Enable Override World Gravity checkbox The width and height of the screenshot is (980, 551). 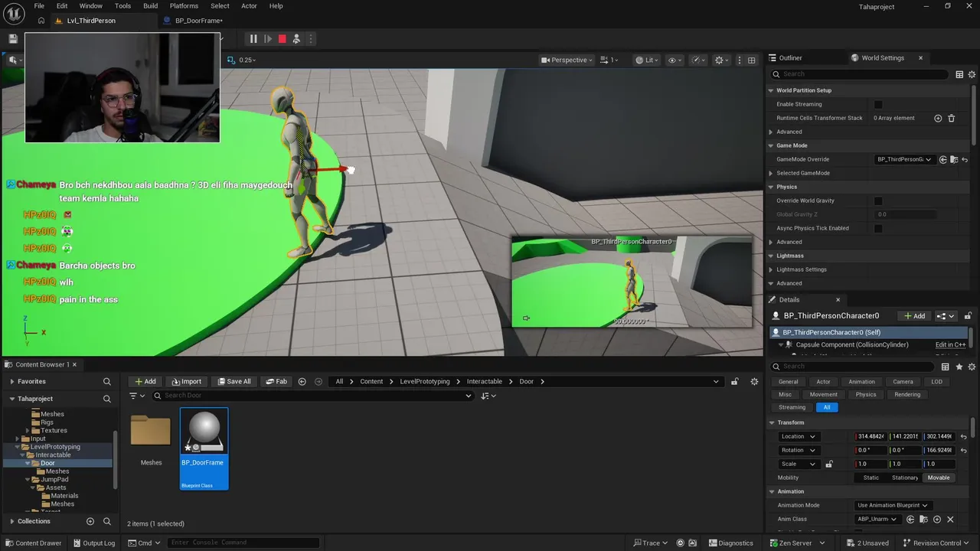(878, 201)
